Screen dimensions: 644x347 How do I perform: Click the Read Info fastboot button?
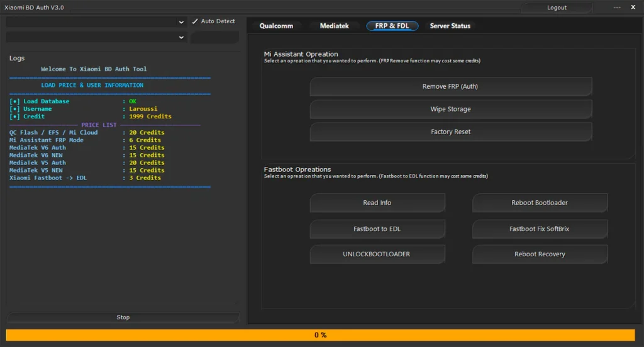coord(377,203)
